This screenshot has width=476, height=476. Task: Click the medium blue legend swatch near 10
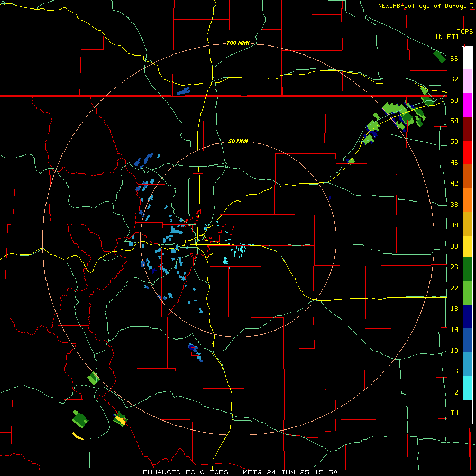point(467,340)
